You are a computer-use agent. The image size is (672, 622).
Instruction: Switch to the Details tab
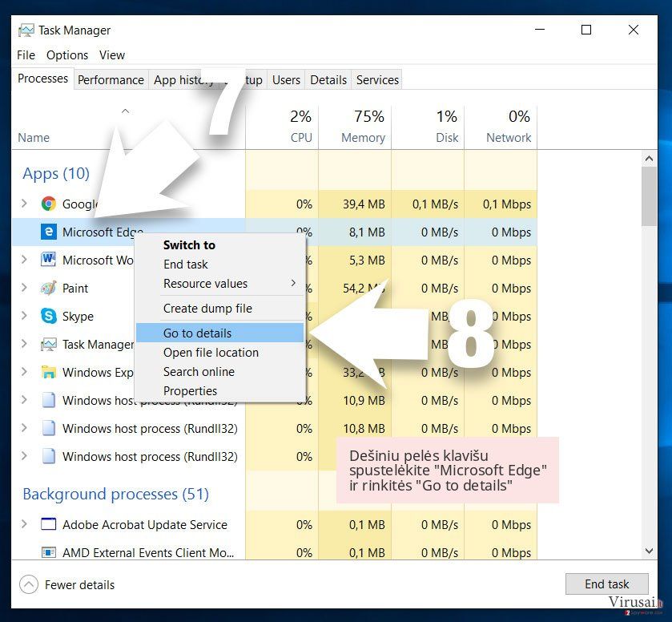(x=328, y=80)
